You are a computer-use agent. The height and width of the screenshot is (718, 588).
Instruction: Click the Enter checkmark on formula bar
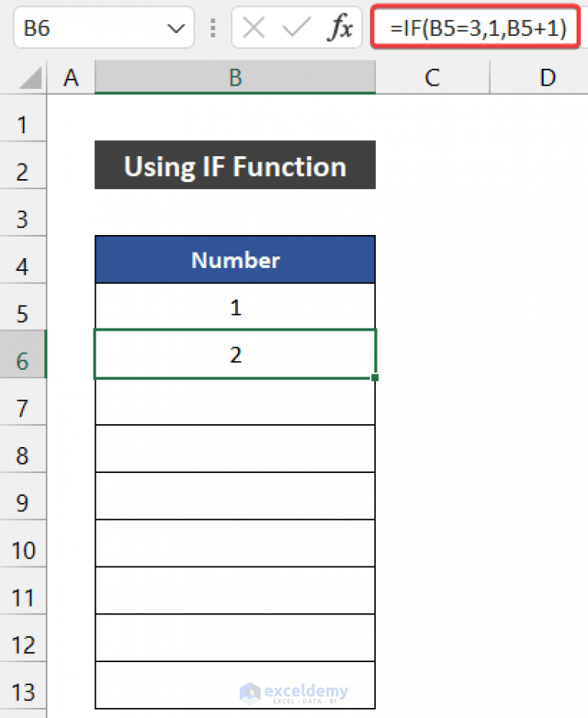[x=295, y=27]
